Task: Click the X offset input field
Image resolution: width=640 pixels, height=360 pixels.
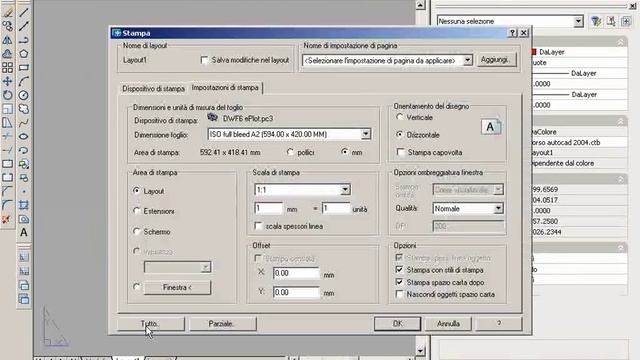Action: pos(296,273)
